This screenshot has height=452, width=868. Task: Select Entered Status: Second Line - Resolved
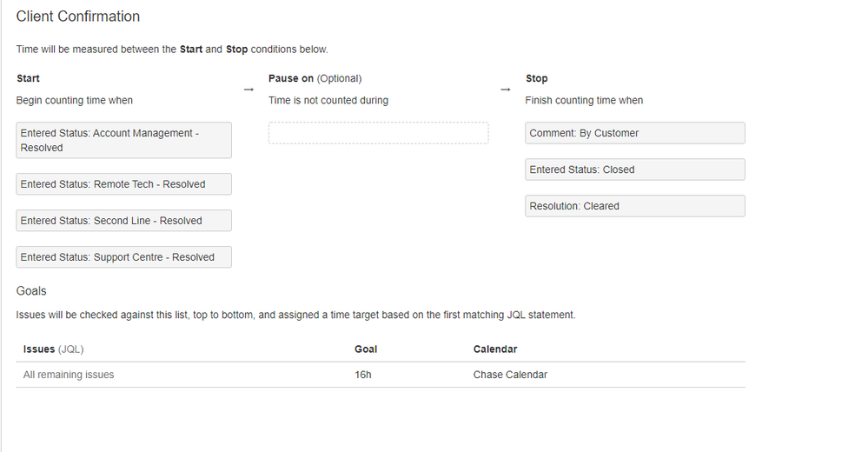tap(124, 221)
